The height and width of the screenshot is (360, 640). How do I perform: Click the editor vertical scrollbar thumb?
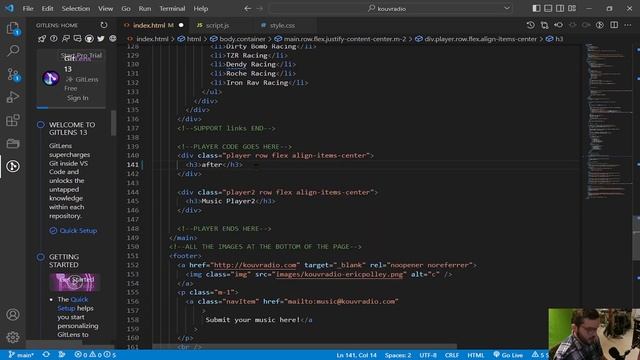pos(636,238)
